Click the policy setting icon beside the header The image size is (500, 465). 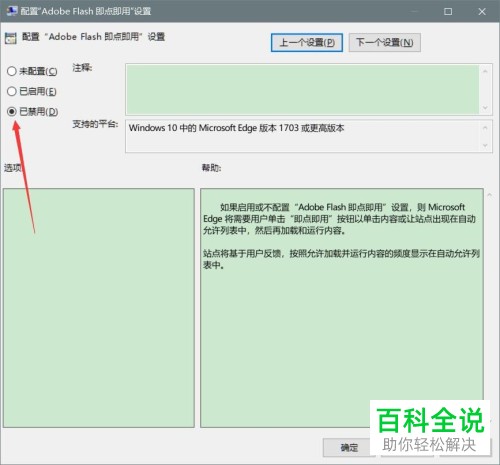click(11, 39)
